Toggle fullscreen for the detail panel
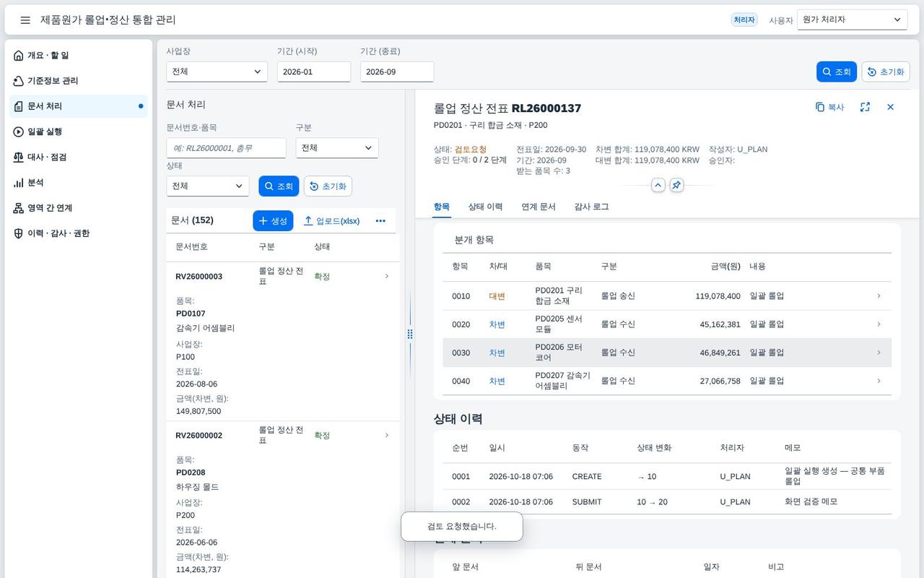 (x=865, y=107)
